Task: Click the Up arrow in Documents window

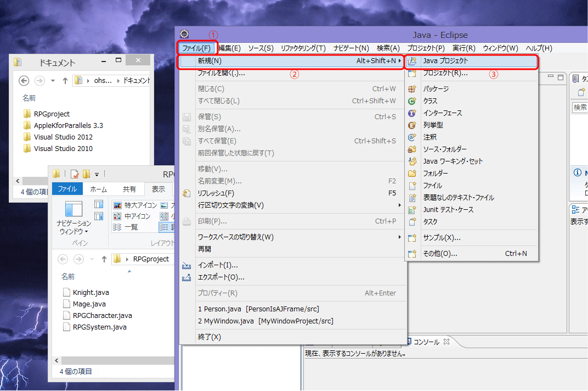Action: click(x=65, y=80)
